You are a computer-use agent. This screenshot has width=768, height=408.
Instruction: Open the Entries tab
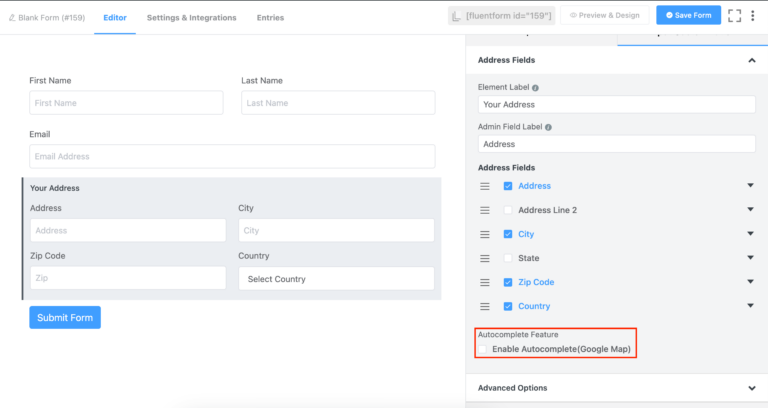tap(270, 17)
